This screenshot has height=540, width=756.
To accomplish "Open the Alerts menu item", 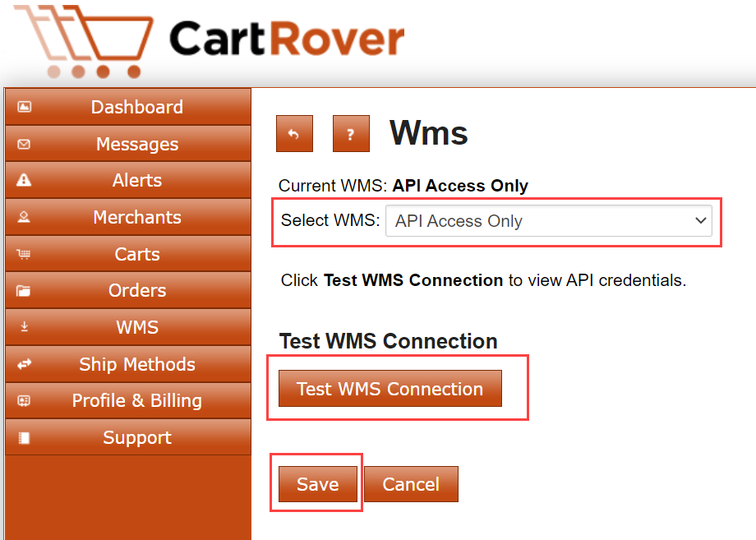I will click(x=128, y=180).
